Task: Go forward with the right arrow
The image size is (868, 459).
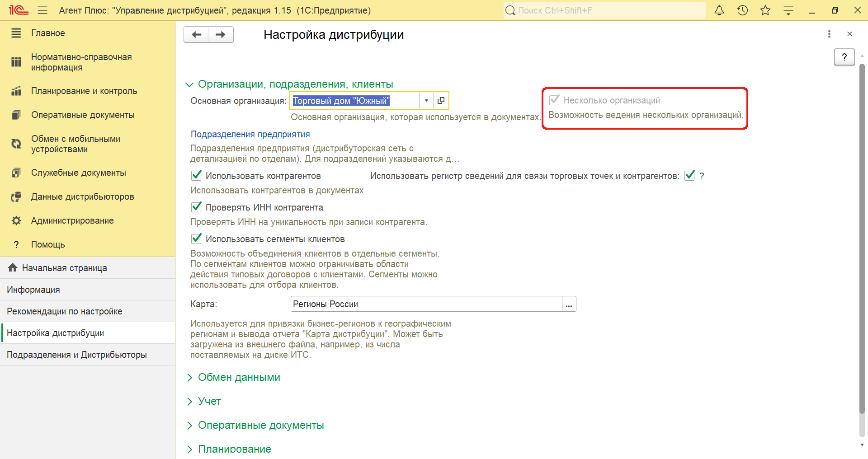Action: point(221,34)
